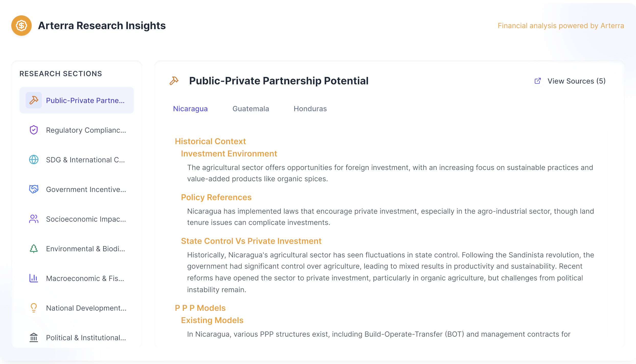Click the Historical Context heading
The height and width of the screenshot is (364, 636).
coord(210,141)
